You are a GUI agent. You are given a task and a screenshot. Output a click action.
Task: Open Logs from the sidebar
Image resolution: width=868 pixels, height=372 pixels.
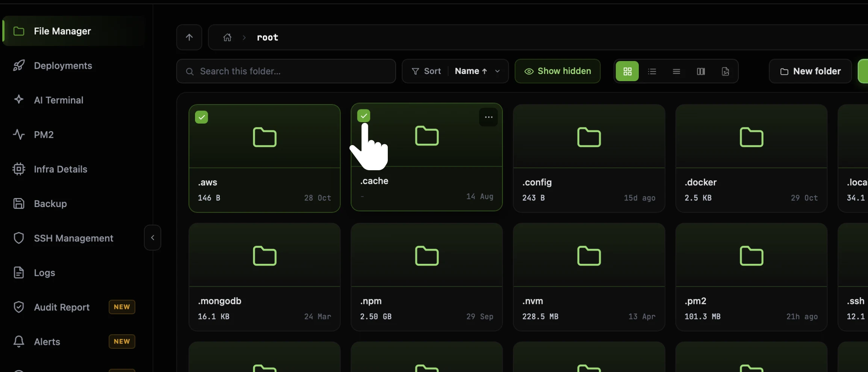click(44, 273)
